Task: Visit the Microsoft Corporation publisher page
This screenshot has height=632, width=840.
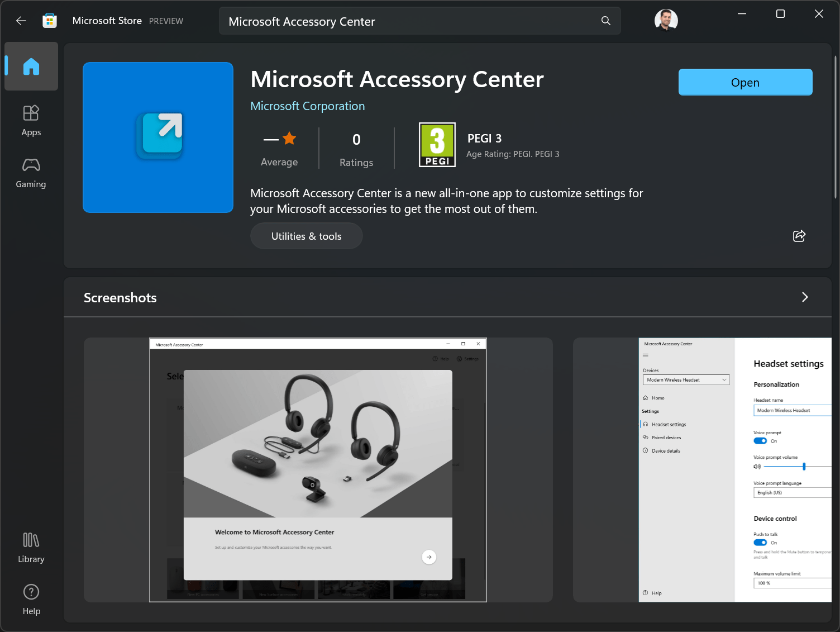Action: pos(307,106)
